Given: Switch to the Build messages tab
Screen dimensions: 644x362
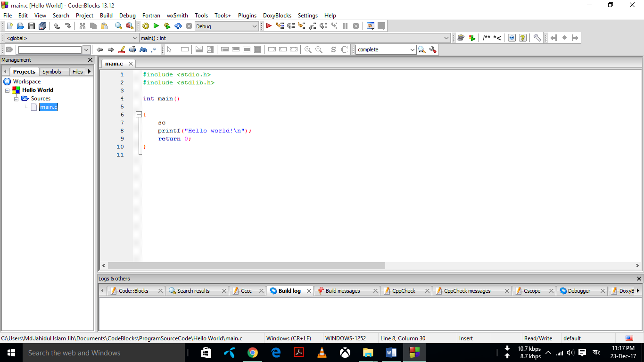Looking at the screenshot, I should coord(342,291).
